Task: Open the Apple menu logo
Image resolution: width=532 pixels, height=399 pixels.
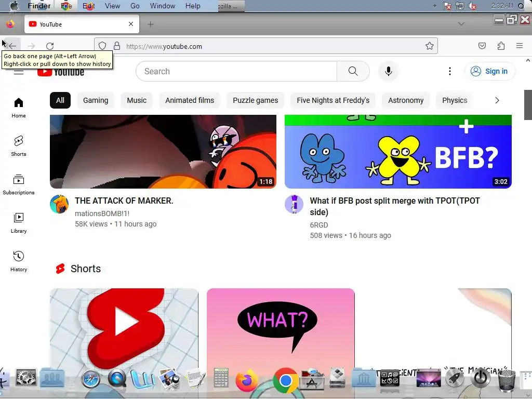Action: 14,6
